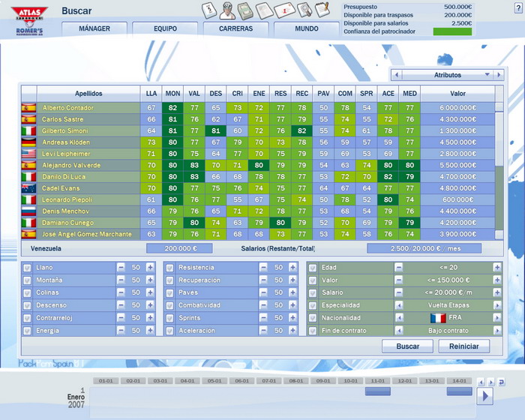This screenshot has width=525, height=420.
Task: Open the MÁNAGER menu tab
Action: (x=94, y=28)
